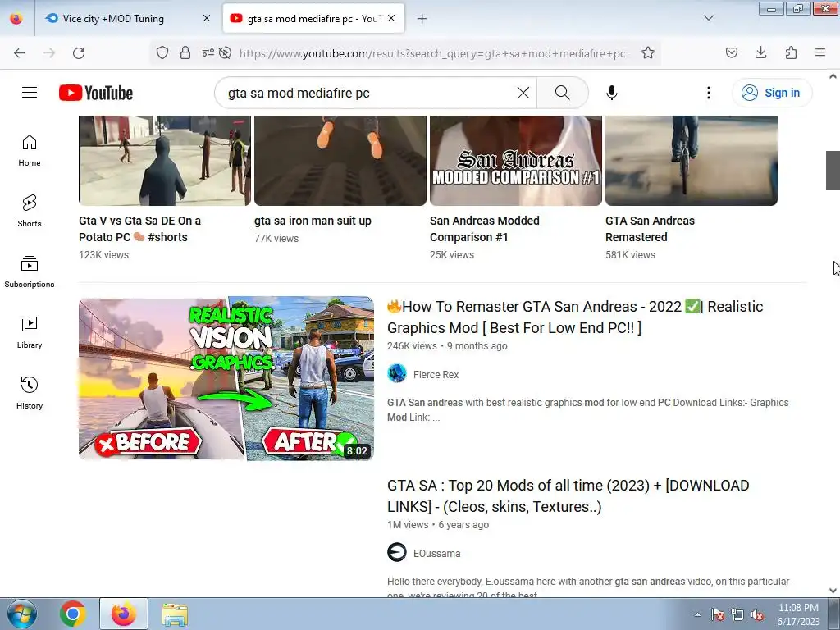The width and height of the screenshot is (840, 630).
Task: Go back with browser back arrow
Action: 20,53
